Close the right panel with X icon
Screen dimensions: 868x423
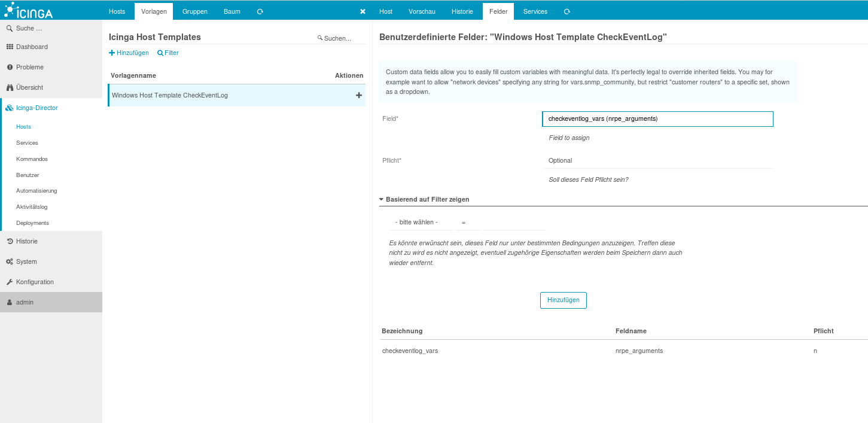click(363, 11)
